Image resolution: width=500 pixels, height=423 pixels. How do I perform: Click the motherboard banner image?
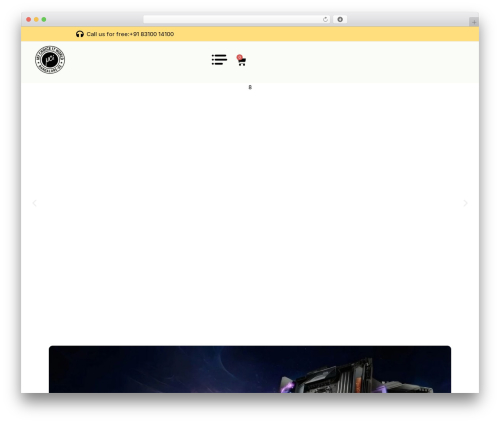(250, 369)
